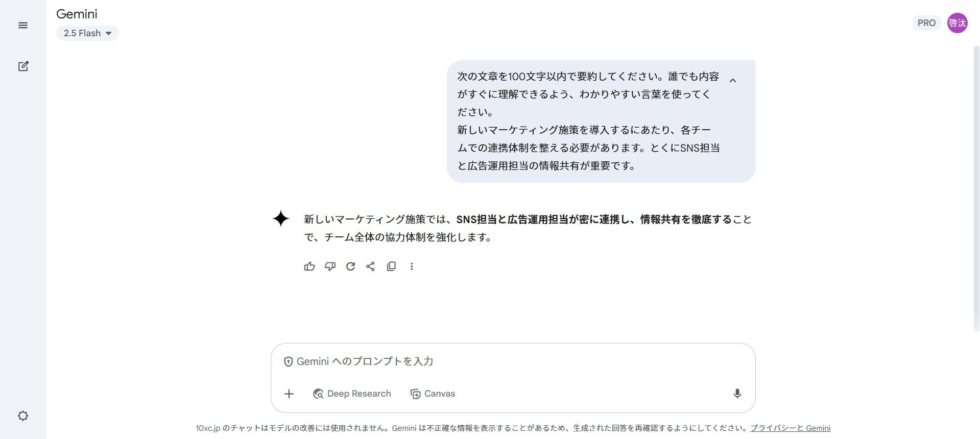Viewport: 980px width, 439px height.
Task: Enable Deep Research mode
Action: 352,394
